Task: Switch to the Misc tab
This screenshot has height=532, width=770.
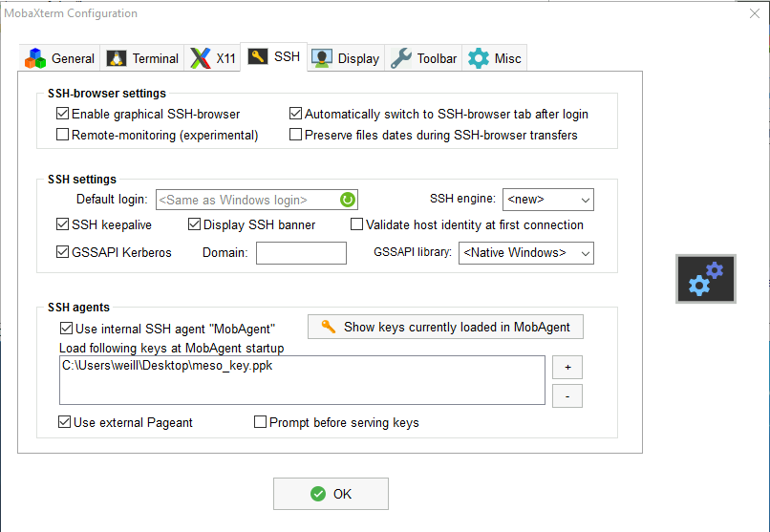Action: coord(494,58)
